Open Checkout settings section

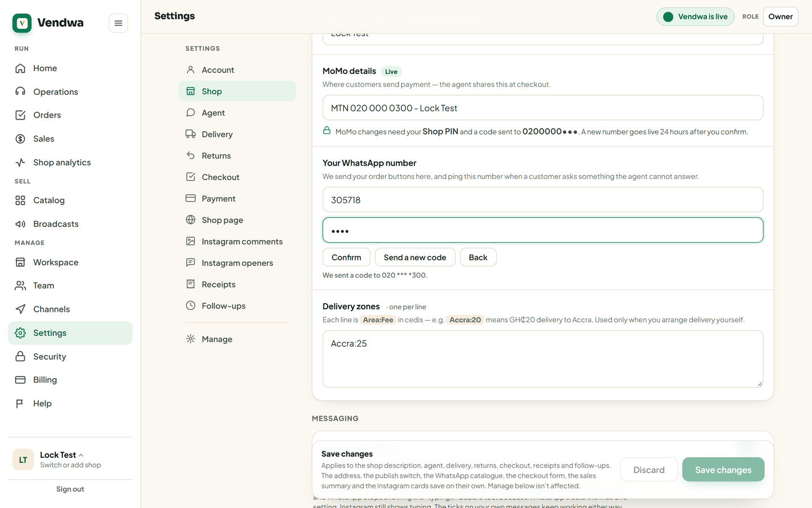point(237,177)
